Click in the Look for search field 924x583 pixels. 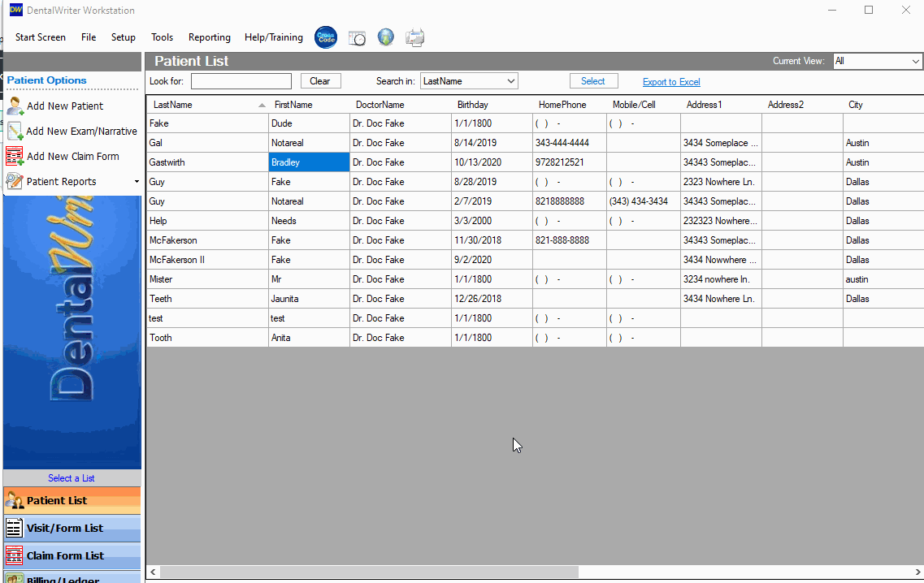point(241,81)
